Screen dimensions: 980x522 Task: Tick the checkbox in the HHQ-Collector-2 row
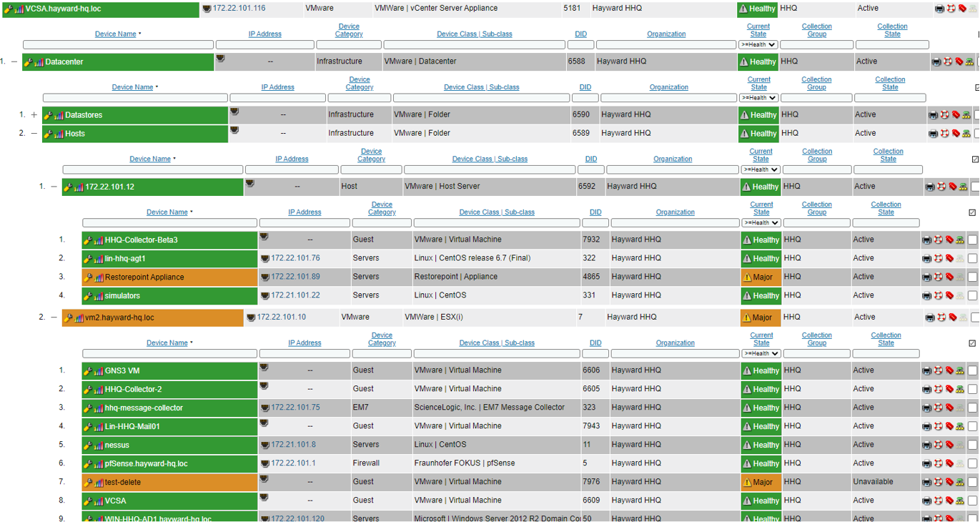tap(972, 390)
